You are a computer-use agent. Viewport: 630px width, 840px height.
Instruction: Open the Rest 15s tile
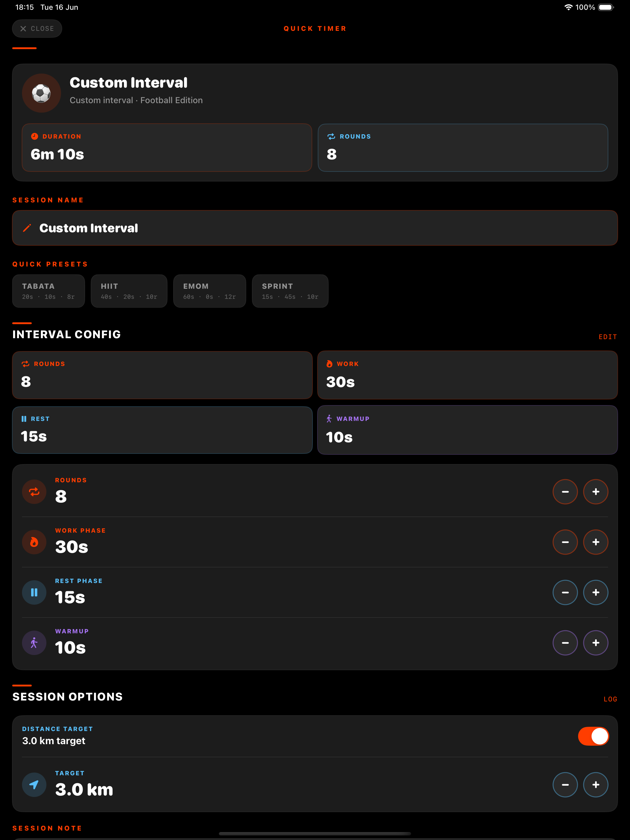[162, 430]
